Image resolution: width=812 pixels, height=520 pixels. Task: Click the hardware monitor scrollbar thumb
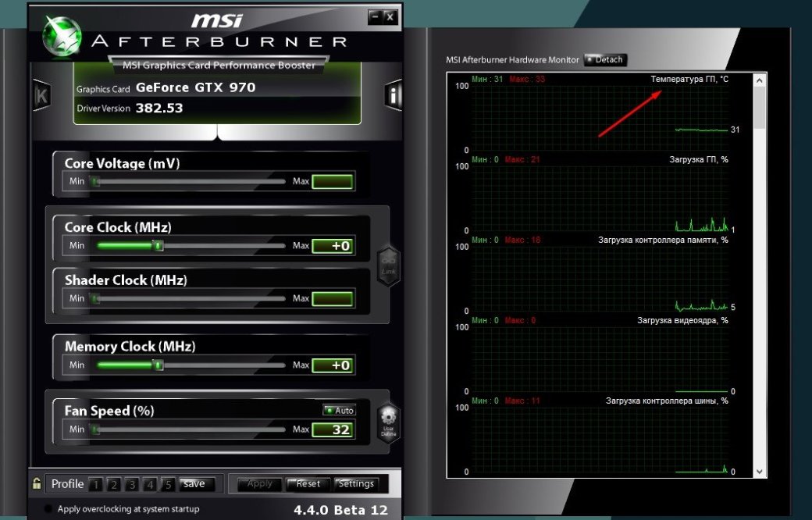[759, 108]
